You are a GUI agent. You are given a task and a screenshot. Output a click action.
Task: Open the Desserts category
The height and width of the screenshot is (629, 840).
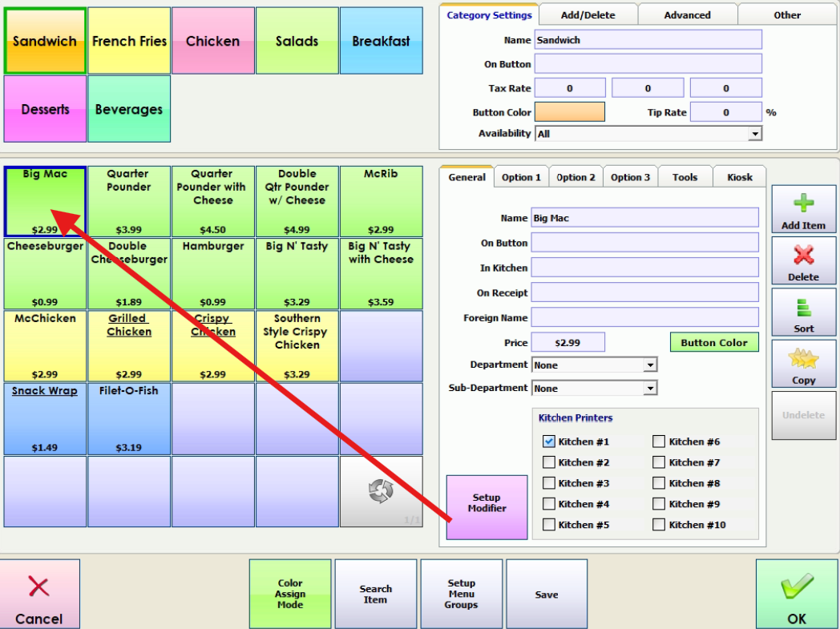point(45,109)
